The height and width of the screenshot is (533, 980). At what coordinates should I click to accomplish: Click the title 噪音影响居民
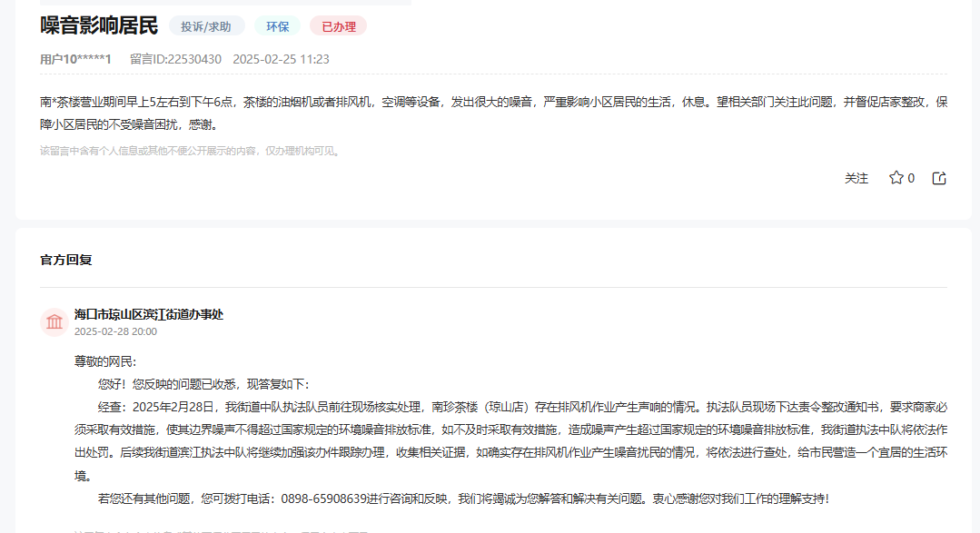[x=99, y=25]
